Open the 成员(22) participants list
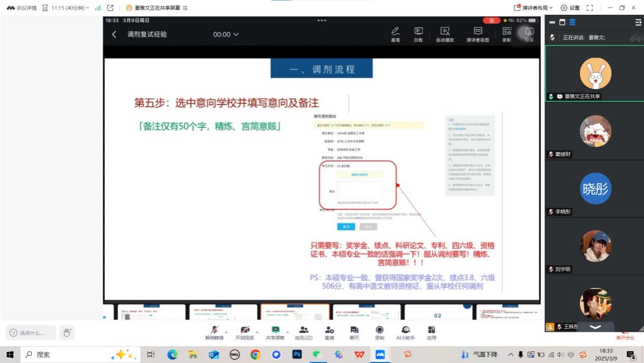 304,332
